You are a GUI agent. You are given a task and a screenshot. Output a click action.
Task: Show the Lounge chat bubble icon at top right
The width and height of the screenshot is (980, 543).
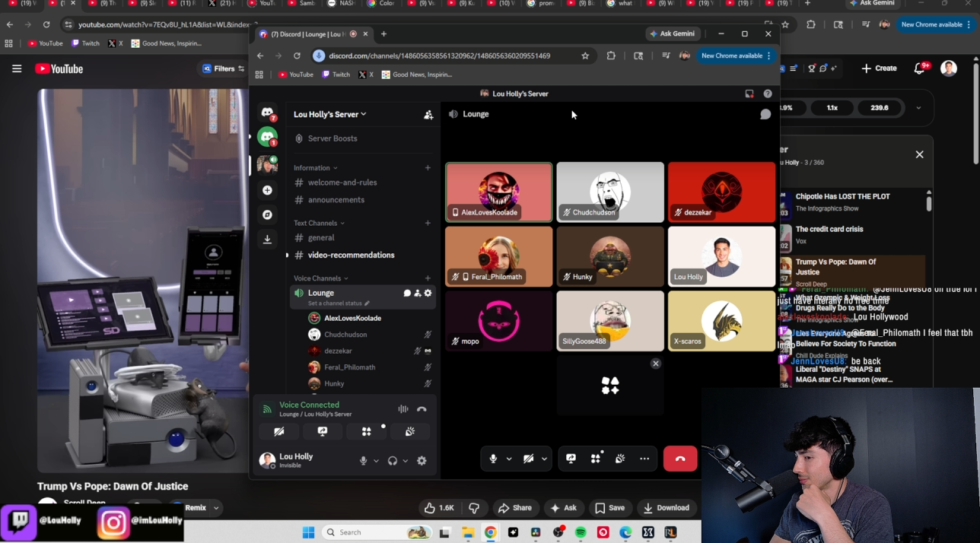pos(765,114)
